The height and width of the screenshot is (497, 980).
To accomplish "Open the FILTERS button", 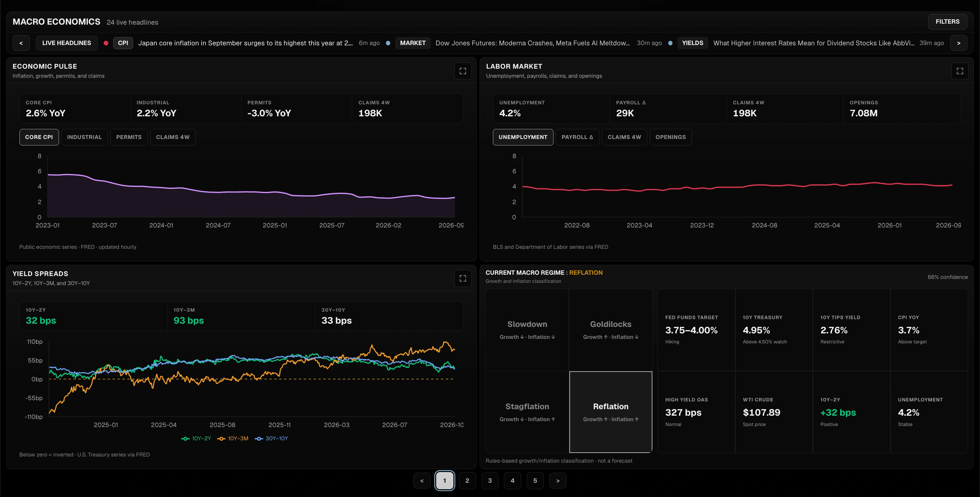I will point(947,22).
